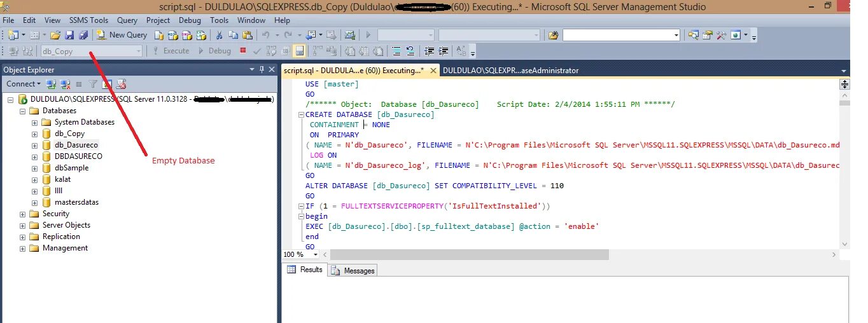Click the Cut scissors icon

click(219, 35)
